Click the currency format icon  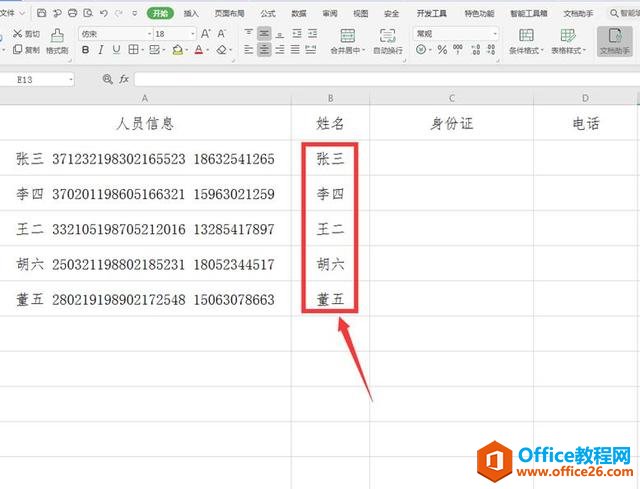coord(421,50)
